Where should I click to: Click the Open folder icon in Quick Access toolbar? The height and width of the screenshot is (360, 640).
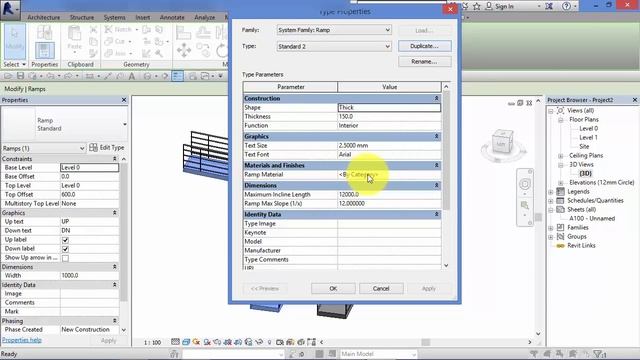click(x=8, y=76)
